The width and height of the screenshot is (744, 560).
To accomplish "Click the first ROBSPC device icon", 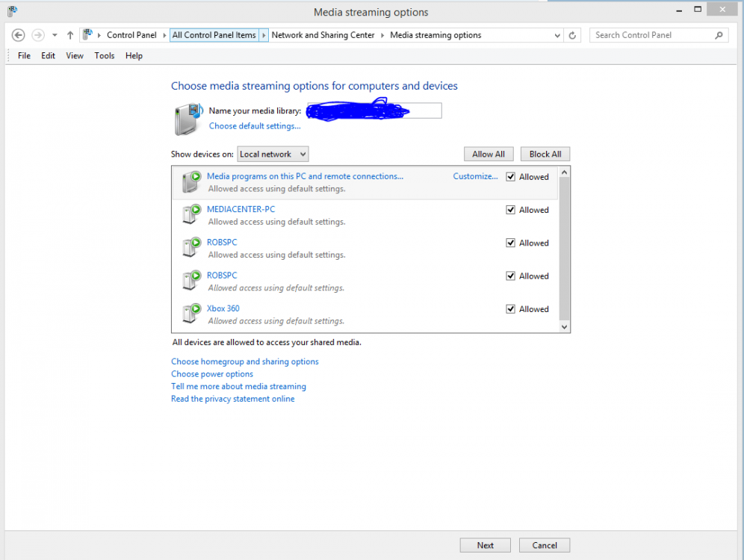I will (x=190, y=247).
